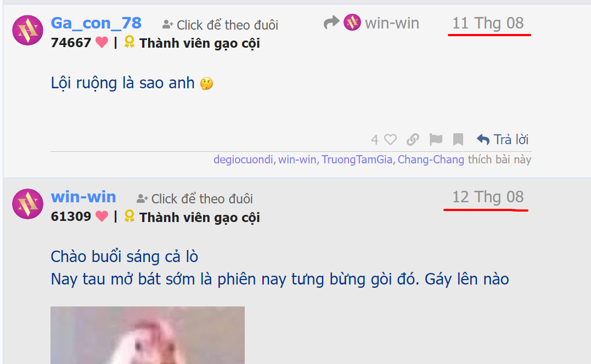Bookmark the Ga_con_78 post
The width and height of the screenshot is (591, 364).
point(458,140)
